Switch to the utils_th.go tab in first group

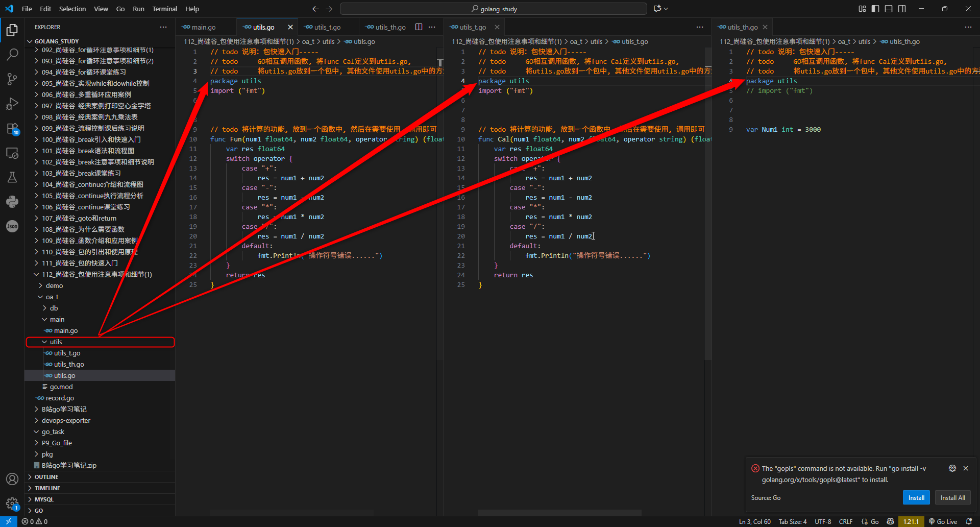tap(386, 27)
